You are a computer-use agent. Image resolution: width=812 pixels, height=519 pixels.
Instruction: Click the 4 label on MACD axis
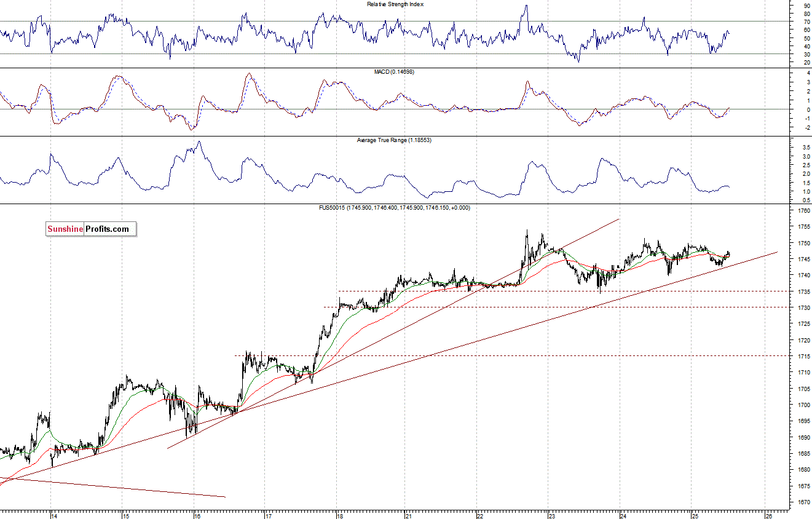pos(808,73)
